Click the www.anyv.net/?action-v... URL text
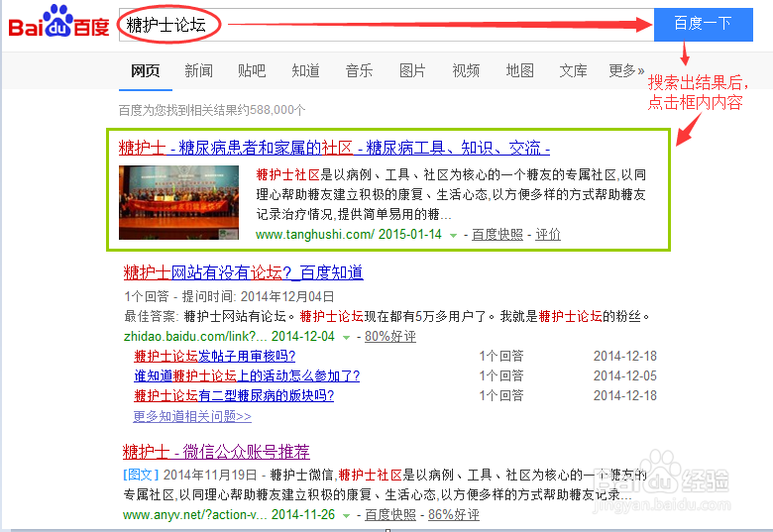The height and width of the screenshot is (532, 773). click(x=195, y=515)
